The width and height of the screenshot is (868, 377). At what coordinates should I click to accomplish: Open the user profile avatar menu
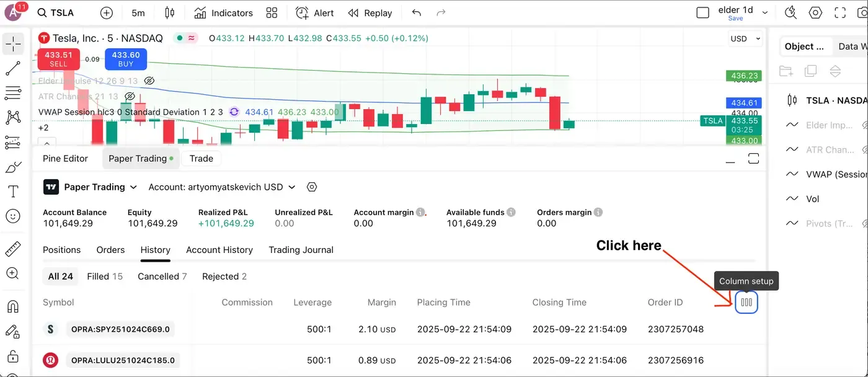point(14,12)
